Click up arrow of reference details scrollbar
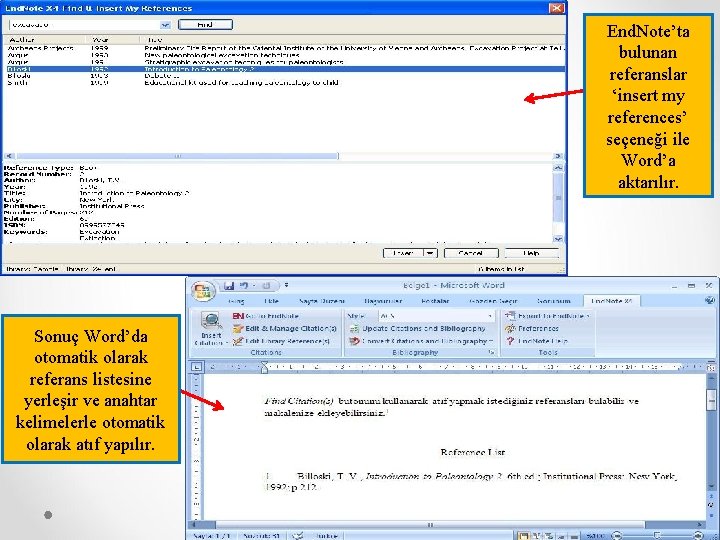This screenshot has width=720, height=540. pos(558,168)
